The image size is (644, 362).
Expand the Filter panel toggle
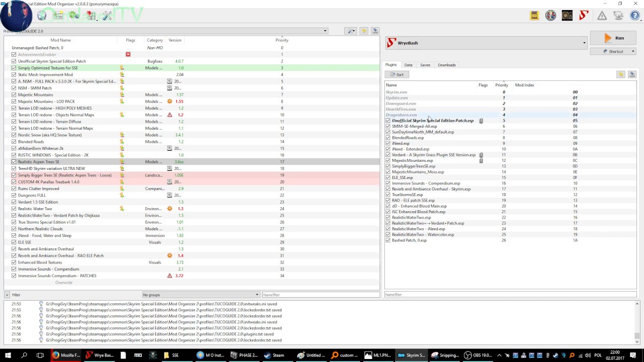tap(8, 295)
